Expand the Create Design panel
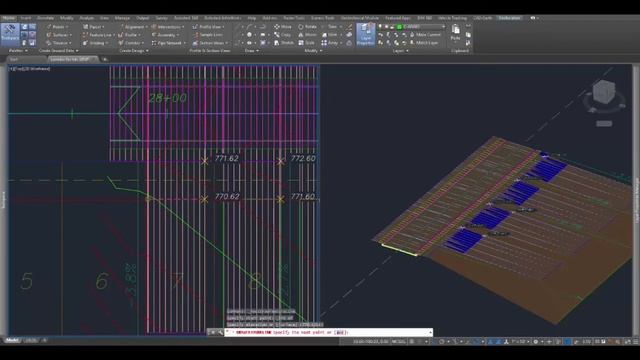Image resolution: width=640 pixels, height=360 pixels. click(134, 51)
